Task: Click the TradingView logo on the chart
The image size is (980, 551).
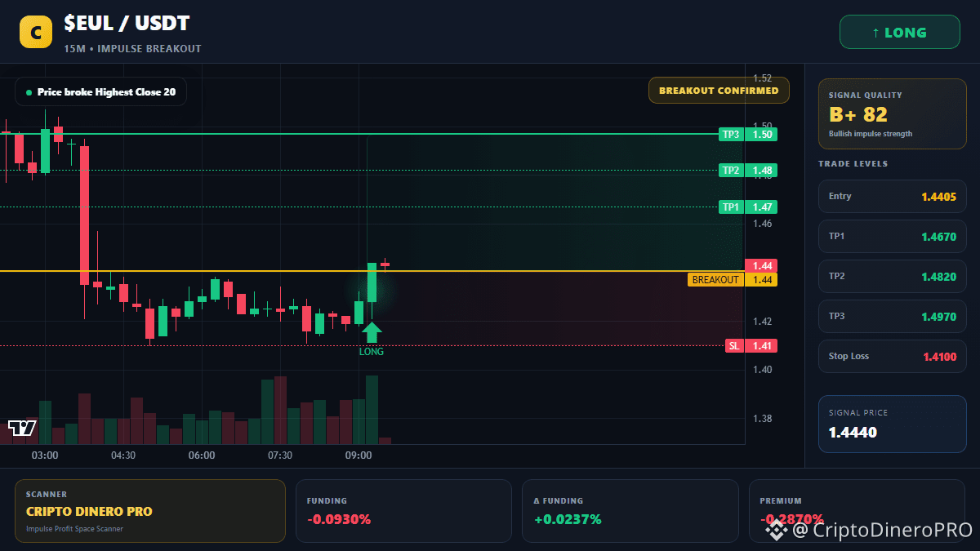Action: (22, 428)
